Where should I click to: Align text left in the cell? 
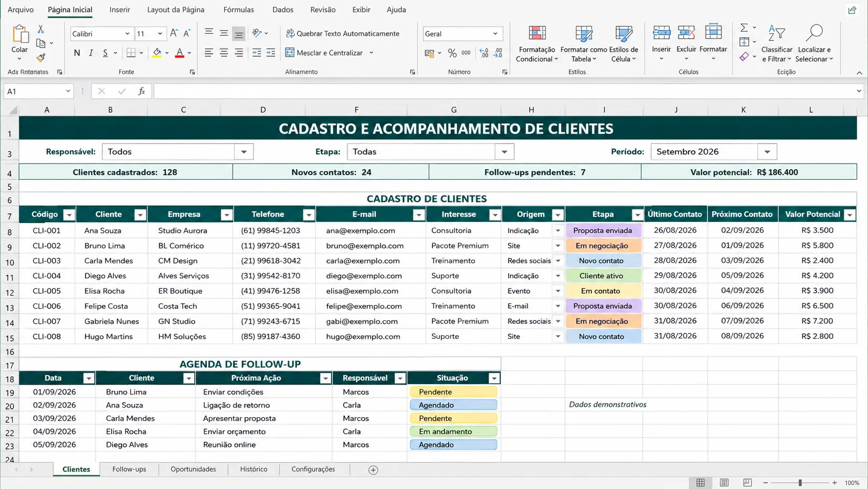click(x=209, y=52)
